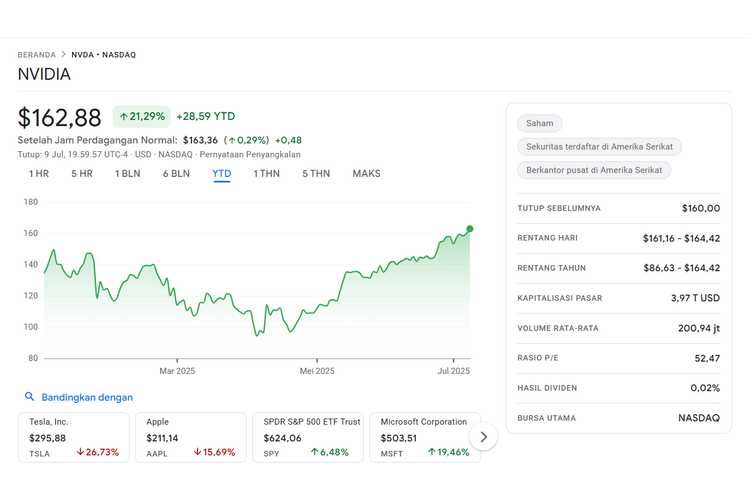Switch to the 1 BLN range
750x500 pixels.
pos(127,174)
